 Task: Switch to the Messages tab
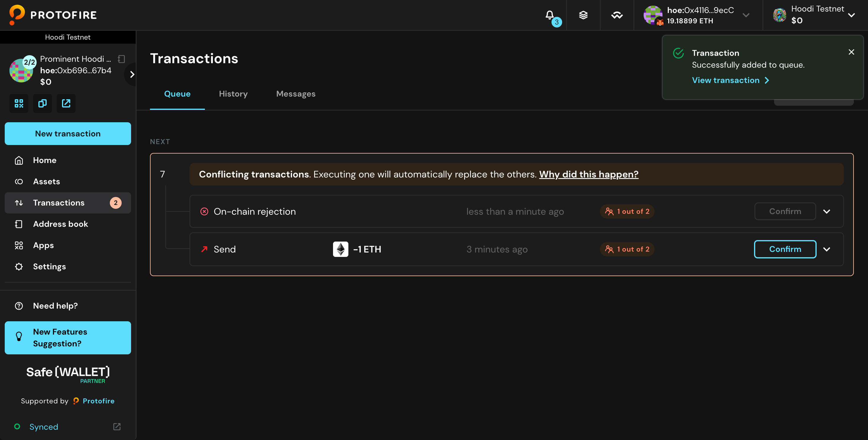click(x=296, y=94)
